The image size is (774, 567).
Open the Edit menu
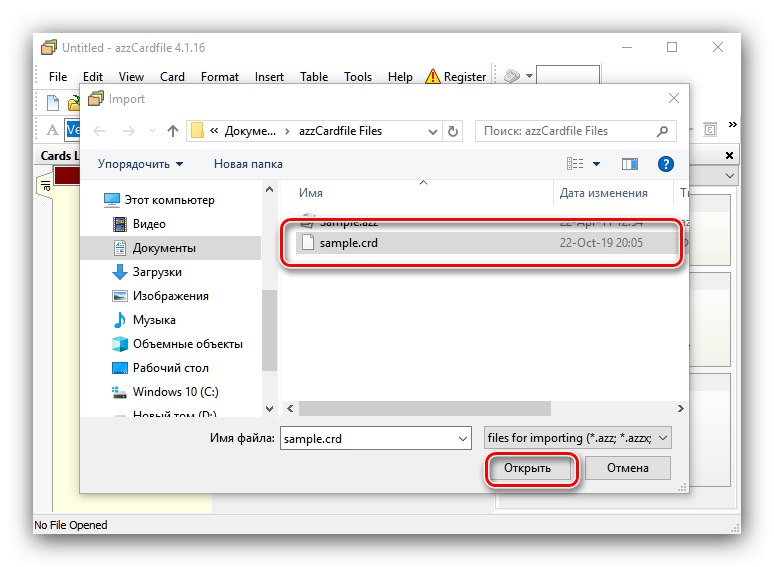93,77
